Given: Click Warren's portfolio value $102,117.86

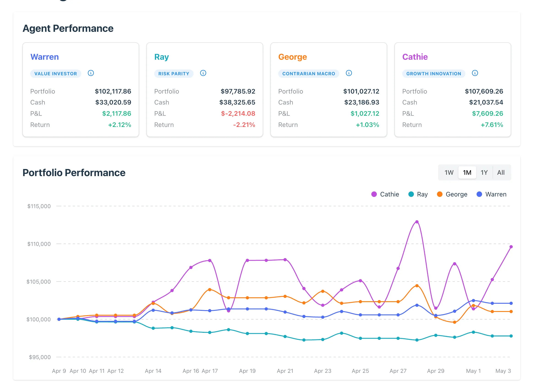Looking at the screenshot, I should tap(113, 91).
